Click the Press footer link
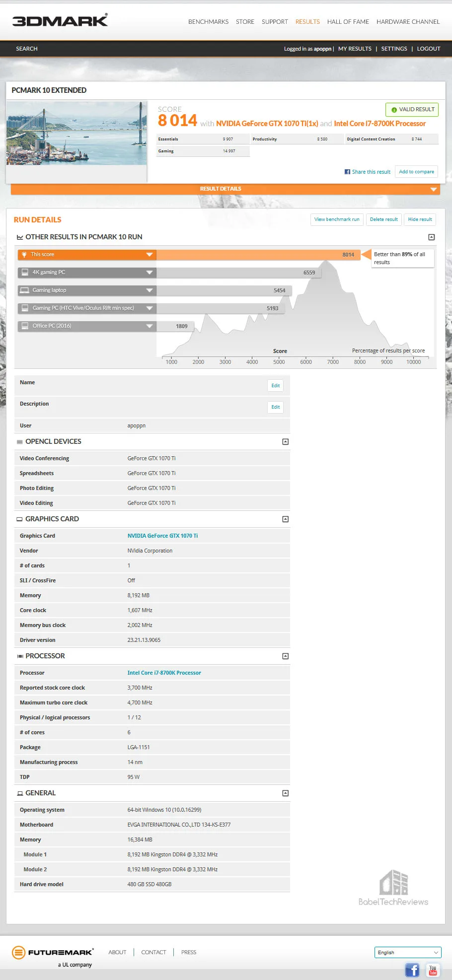 pyautogui.click(x=189, y=952)
